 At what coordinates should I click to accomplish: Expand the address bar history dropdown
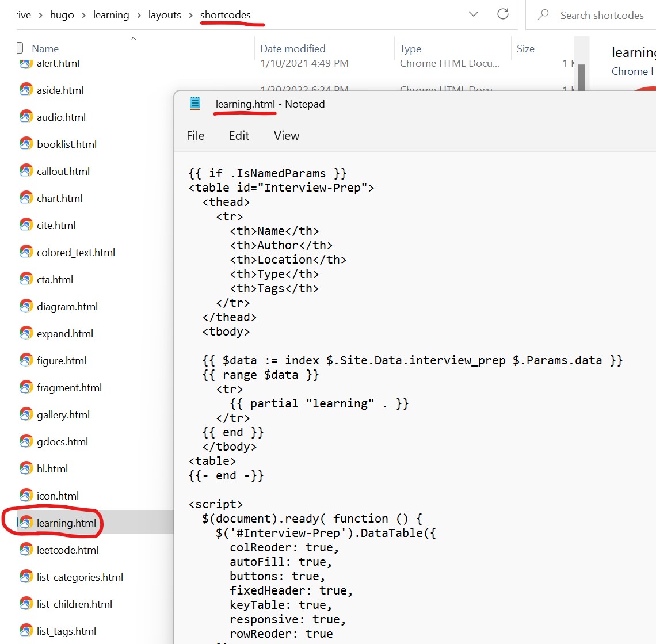(474, 14)
